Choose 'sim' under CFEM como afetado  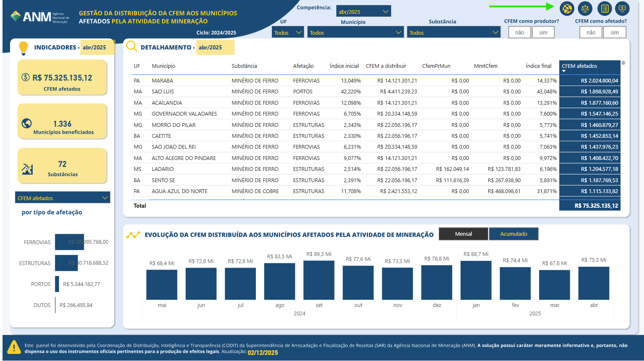coord(614,32)
